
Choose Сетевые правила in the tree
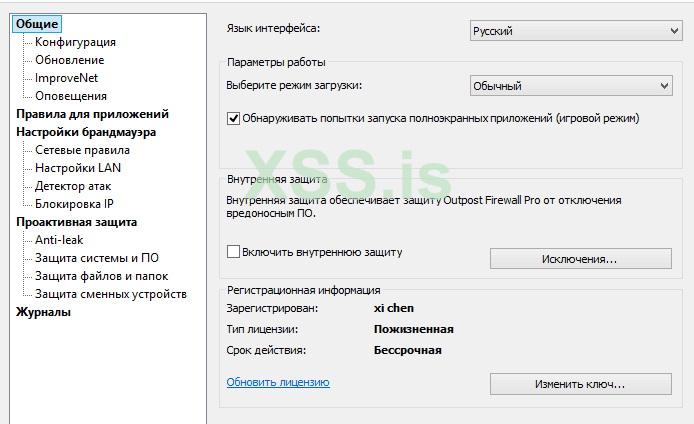point(82,150)
